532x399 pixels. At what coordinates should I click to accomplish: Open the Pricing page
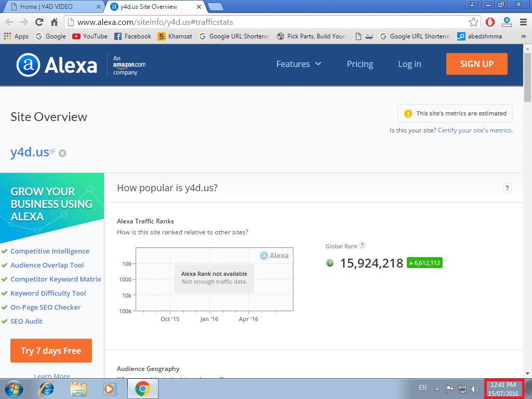coord(360,64)
